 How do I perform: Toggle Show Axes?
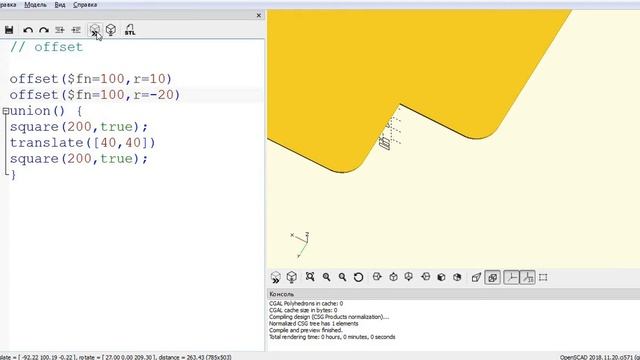coord(511,278)
